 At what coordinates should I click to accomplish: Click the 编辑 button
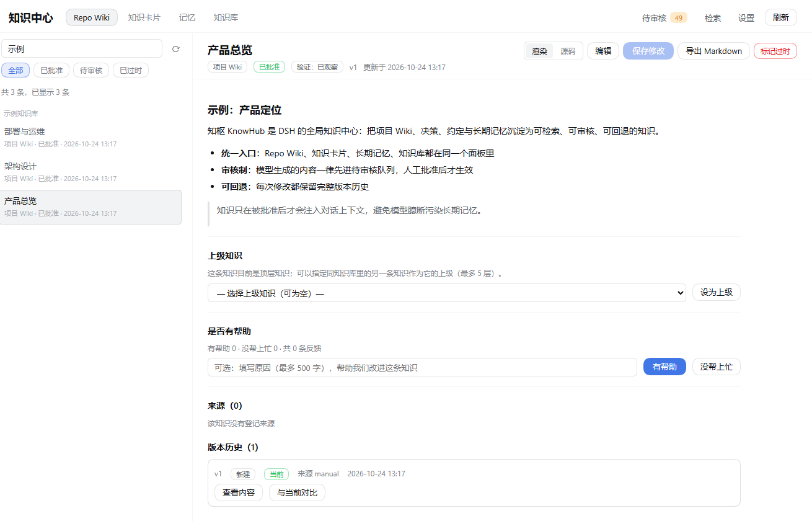[603, 51]
